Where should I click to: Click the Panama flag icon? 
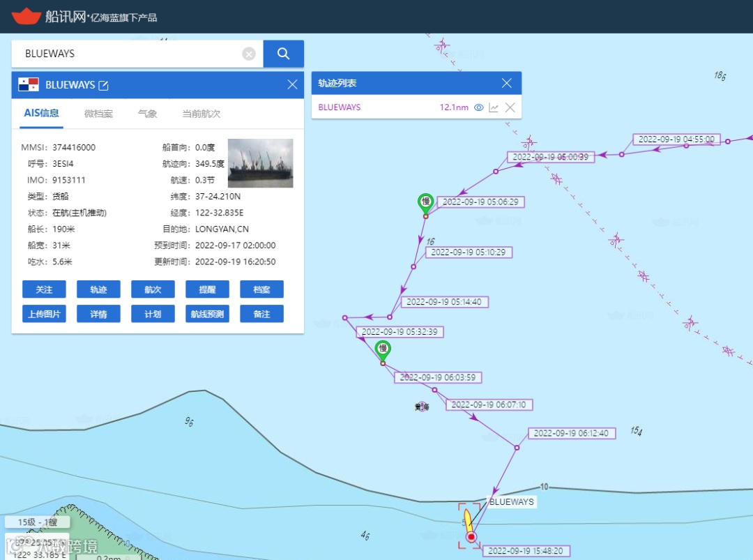[x=29, y=85]
